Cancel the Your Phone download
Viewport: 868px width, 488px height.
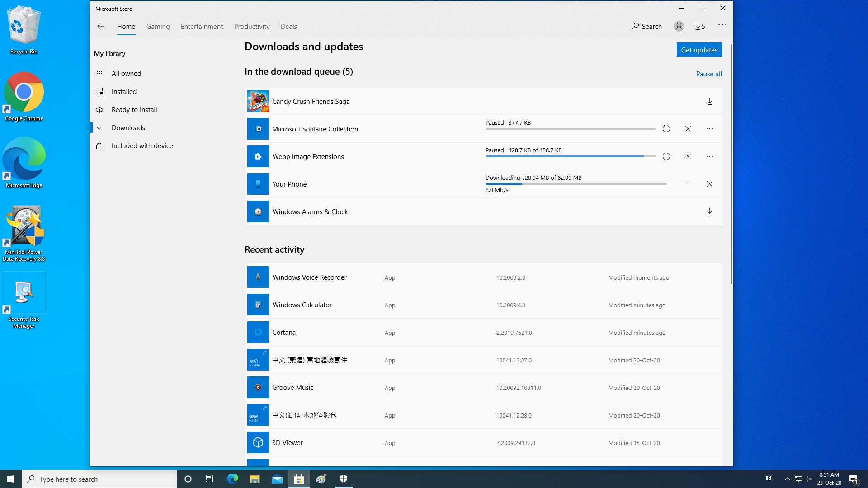coord(709,184)
